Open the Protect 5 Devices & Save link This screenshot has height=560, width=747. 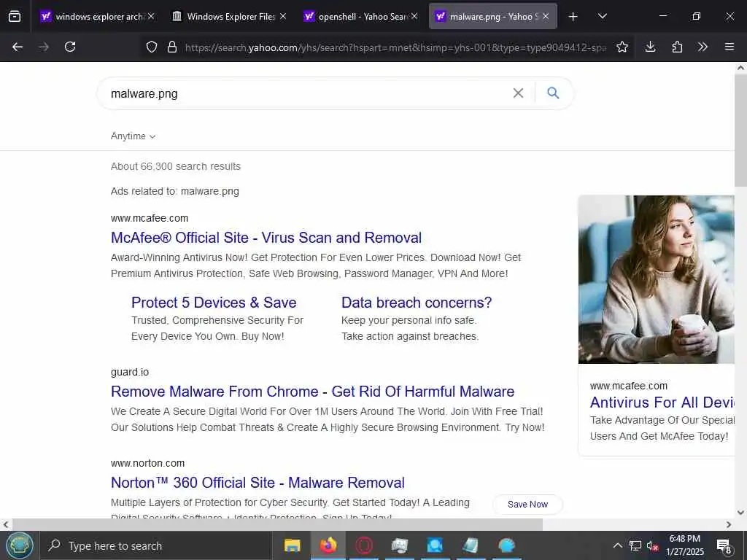(x=214, y=303)
